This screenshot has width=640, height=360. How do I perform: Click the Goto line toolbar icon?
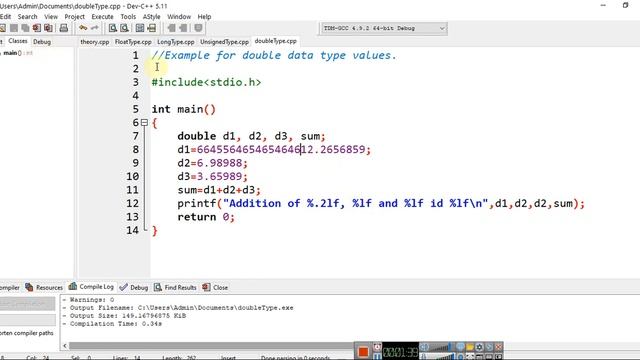pos(152,28)
